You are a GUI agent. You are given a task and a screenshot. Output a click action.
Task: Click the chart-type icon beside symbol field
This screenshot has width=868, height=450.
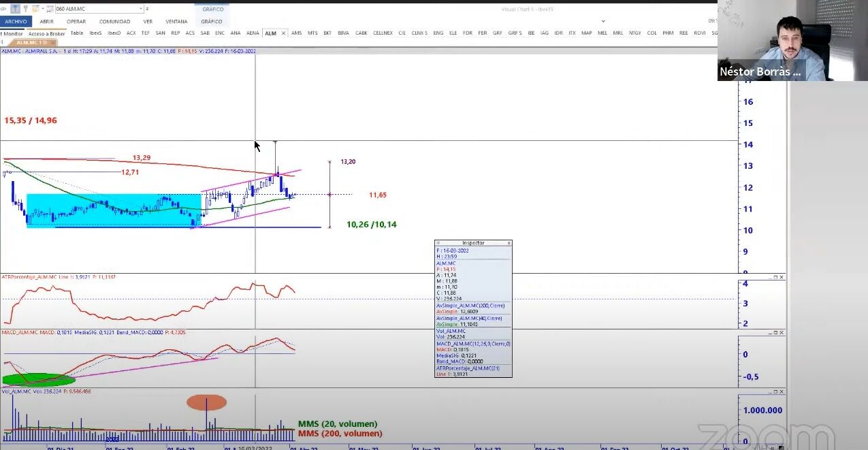pyautogui.click(x=49, y=9)
